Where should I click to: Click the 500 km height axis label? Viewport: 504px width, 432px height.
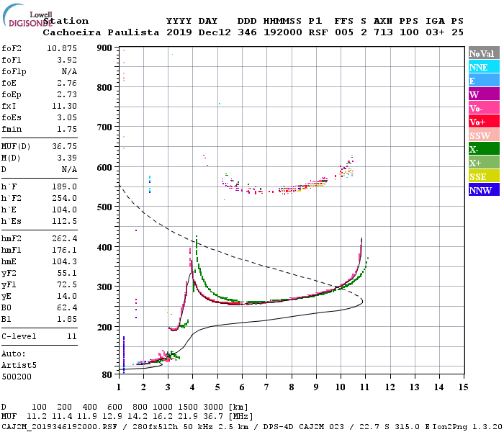(x=104, y=207)
